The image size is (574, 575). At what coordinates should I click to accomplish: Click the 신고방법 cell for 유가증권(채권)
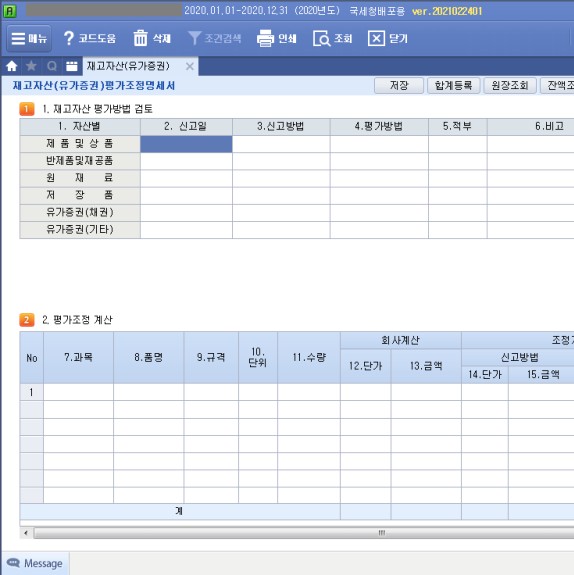click(281, 213)
